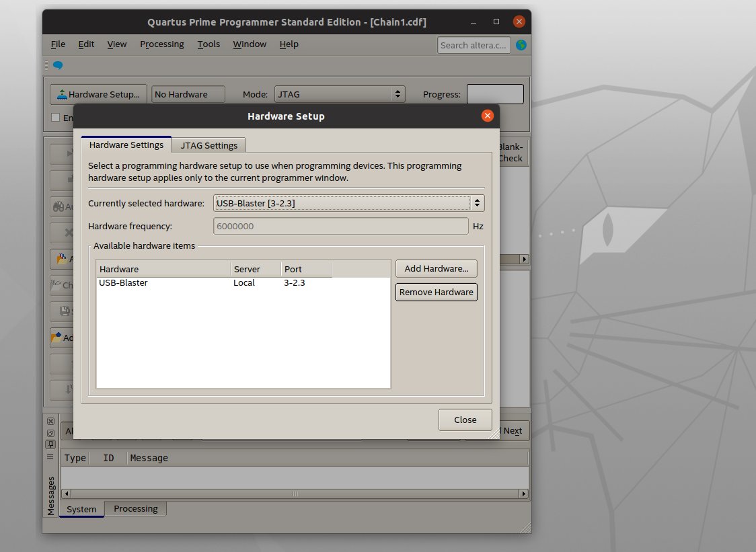The height and width of the screenshot is (552, 756).
Task: Click the Messages scrollbar left arrow
Action: pyautogui.click(x=67, y=494)
